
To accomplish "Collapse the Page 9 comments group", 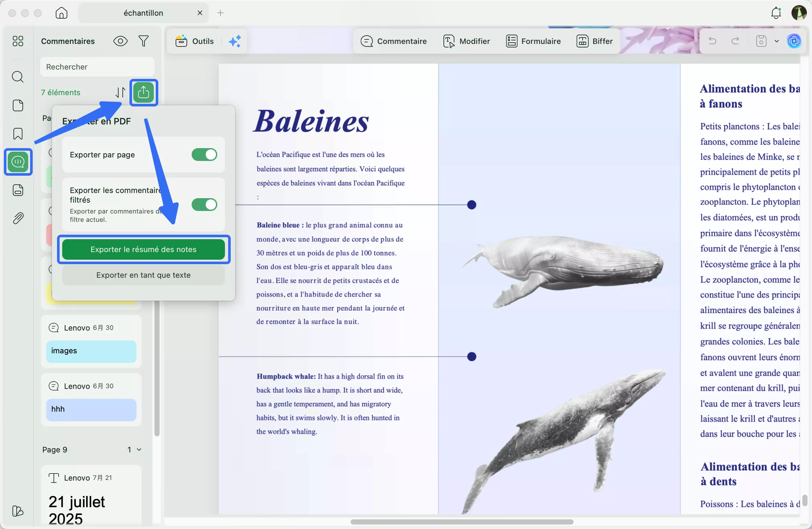I will pyautogui.click(x=139, y=449).
